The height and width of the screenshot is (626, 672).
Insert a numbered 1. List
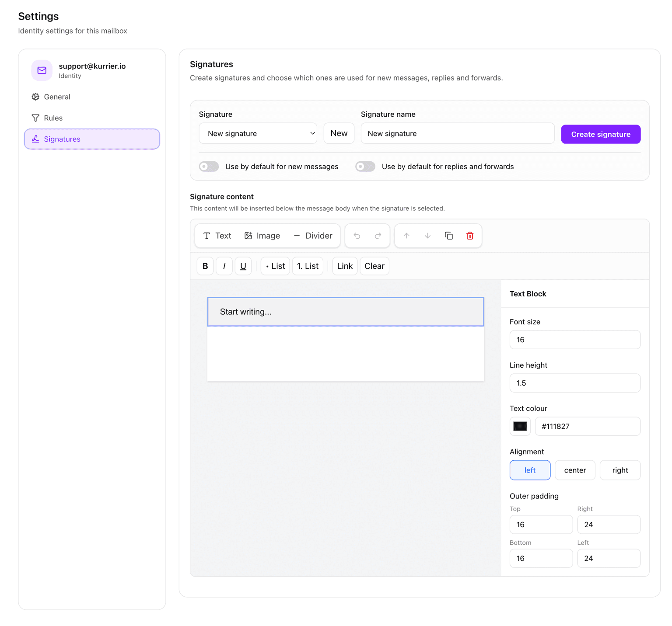pyautogui.click(x=308, y=266)
